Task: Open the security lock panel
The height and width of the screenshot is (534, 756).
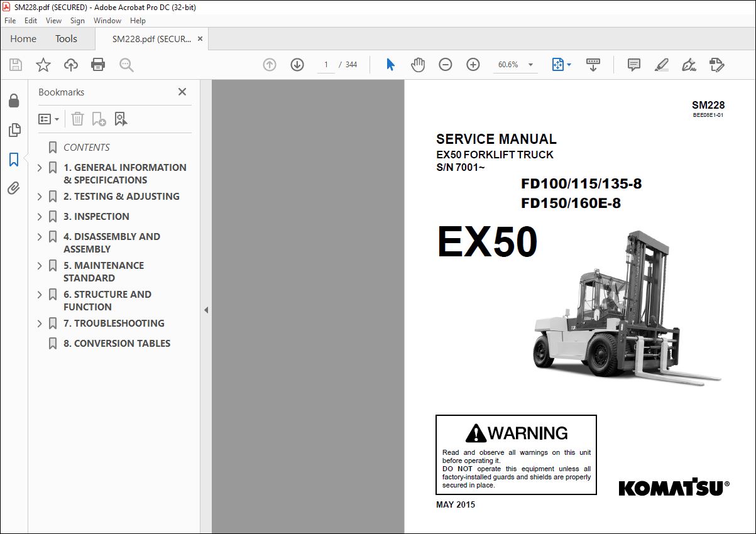Action: tap(14, 101)
